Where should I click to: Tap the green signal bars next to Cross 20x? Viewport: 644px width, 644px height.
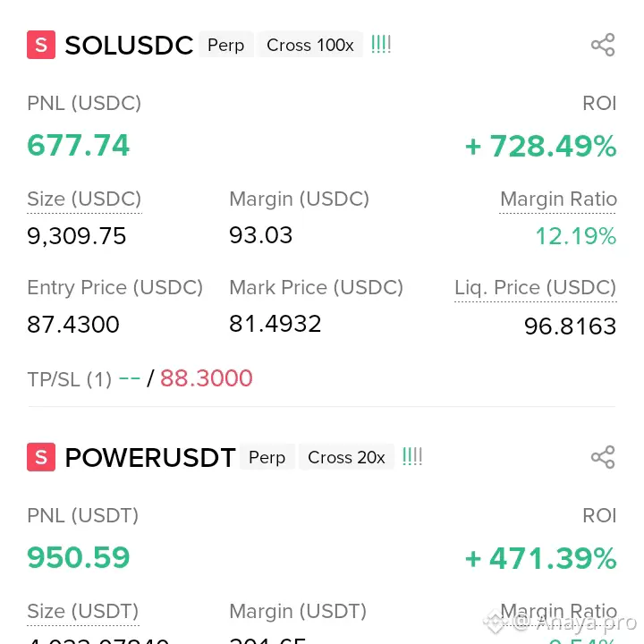point(412,456)
